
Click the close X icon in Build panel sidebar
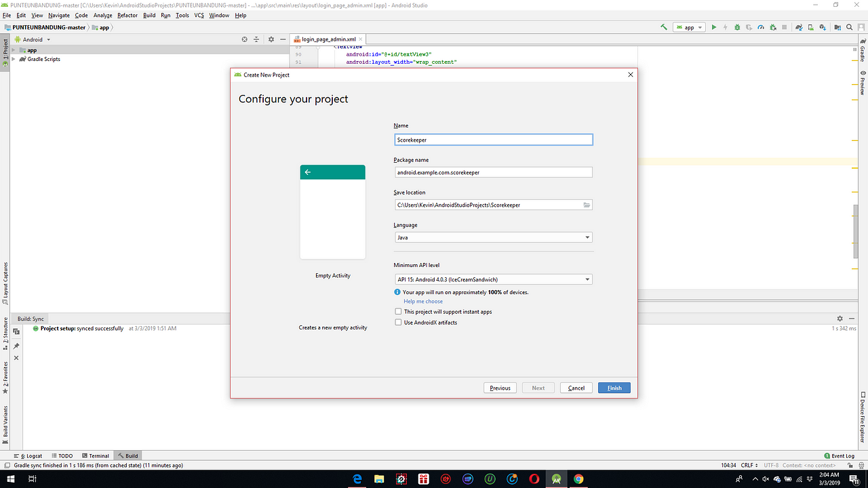[x=16, y=358]
